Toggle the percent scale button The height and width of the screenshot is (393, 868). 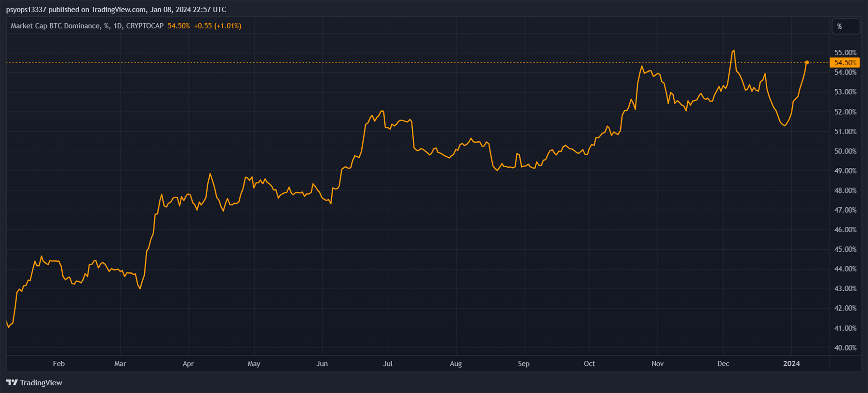(x=845, y=27)
